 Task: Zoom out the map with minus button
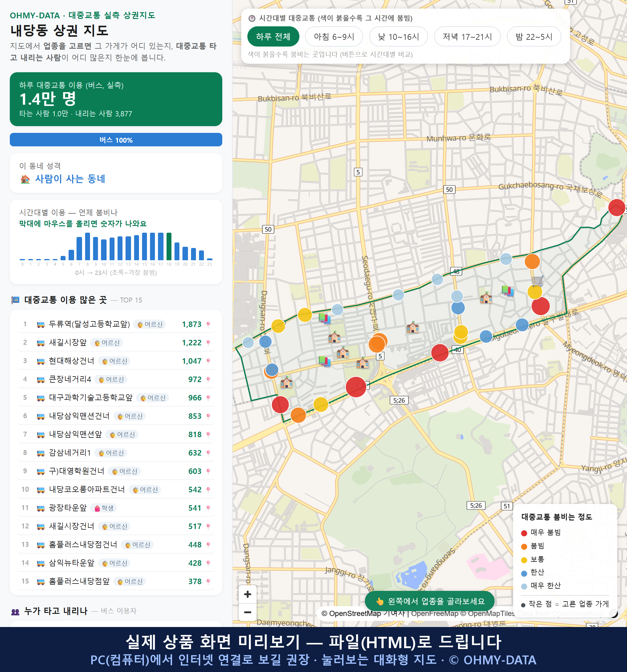point(247,612)
